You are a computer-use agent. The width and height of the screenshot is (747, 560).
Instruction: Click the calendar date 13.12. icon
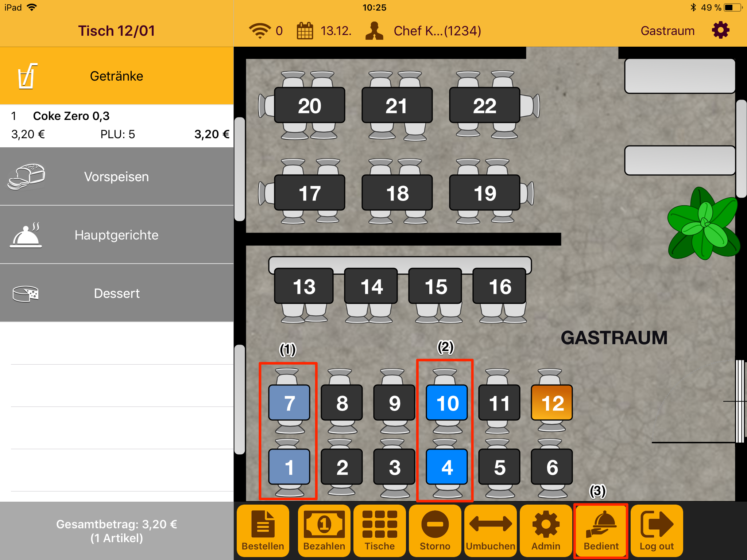click(305, 31)
